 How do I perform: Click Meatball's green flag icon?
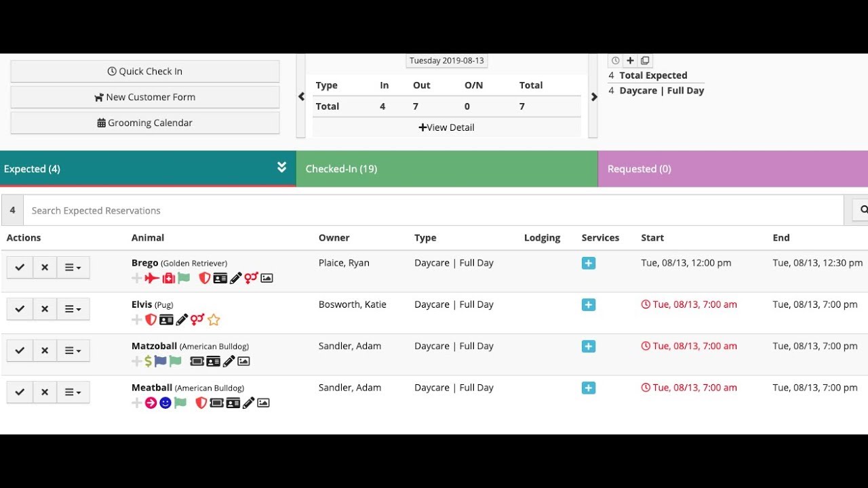[x=180, y=403]
